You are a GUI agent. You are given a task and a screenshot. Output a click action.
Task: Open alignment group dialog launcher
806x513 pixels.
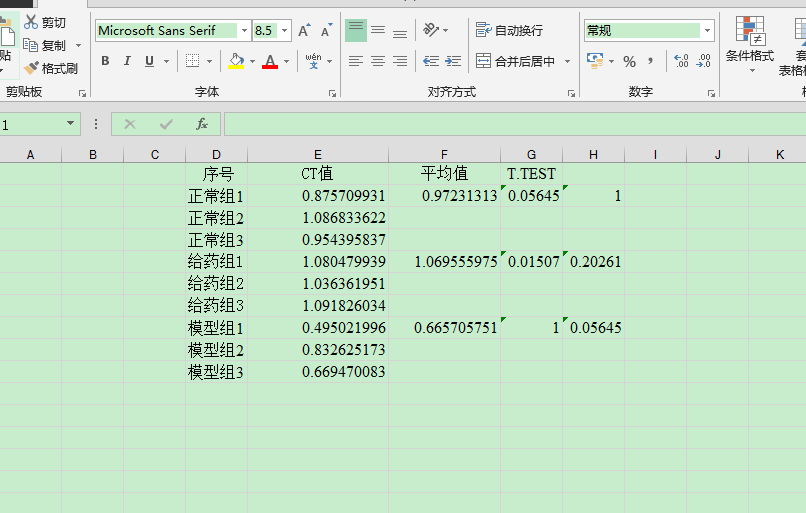(x=571, y=94)
